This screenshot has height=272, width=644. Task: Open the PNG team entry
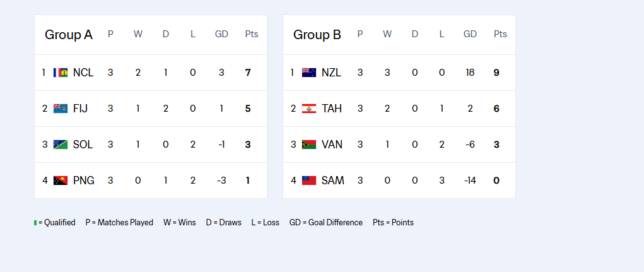(84, 180)
